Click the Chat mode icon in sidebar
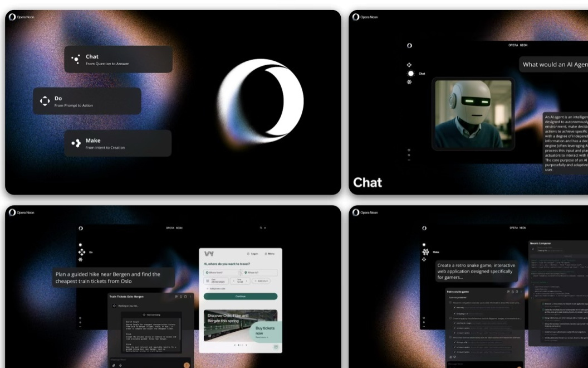This screenshot has width=588, height=368. click(411, 73)
